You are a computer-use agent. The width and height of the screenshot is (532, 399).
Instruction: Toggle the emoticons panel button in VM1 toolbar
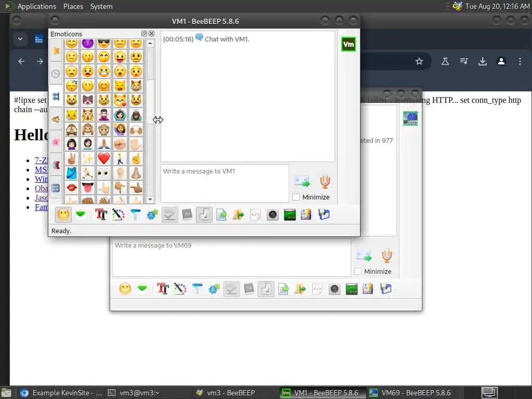coord(63,215)
